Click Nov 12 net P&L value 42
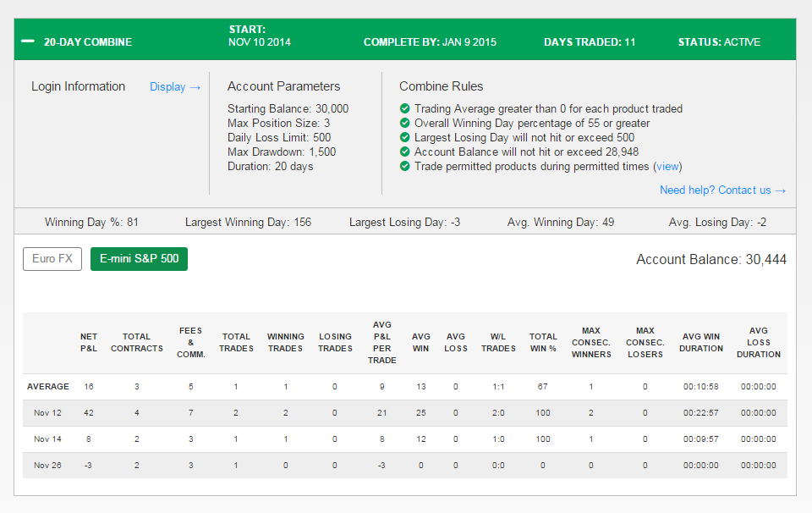 coord(89,413)
